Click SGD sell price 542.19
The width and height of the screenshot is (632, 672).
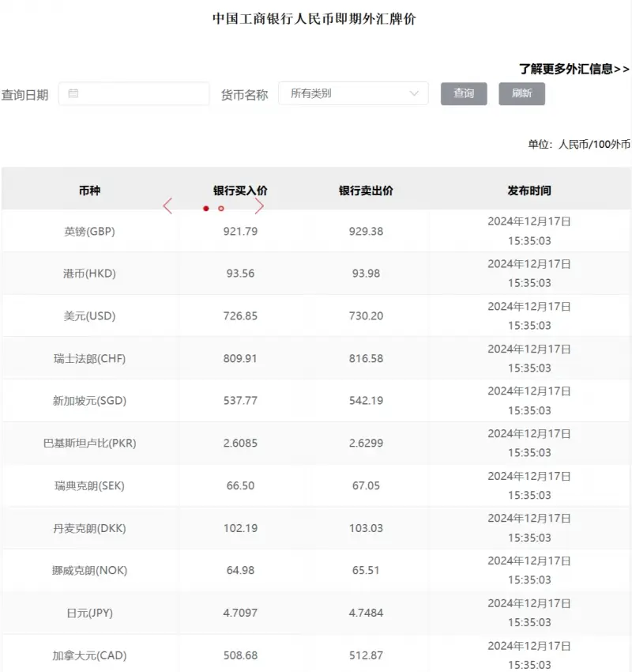point(366,401)
